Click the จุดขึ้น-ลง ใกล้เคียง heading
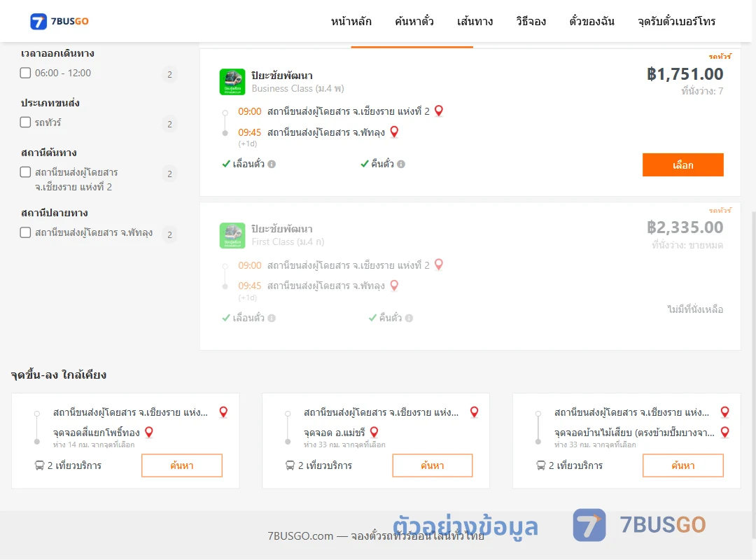This screenshot has width=756, height=560. click(59, 374)
